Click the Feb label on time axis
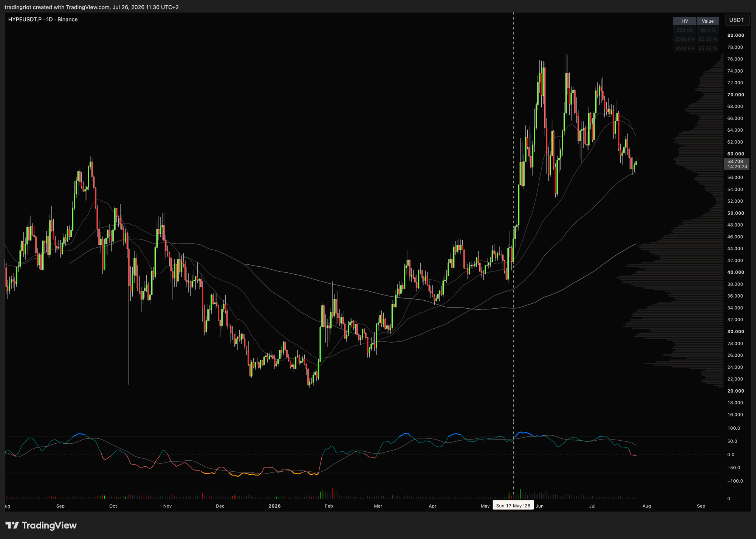 (329, 506)
